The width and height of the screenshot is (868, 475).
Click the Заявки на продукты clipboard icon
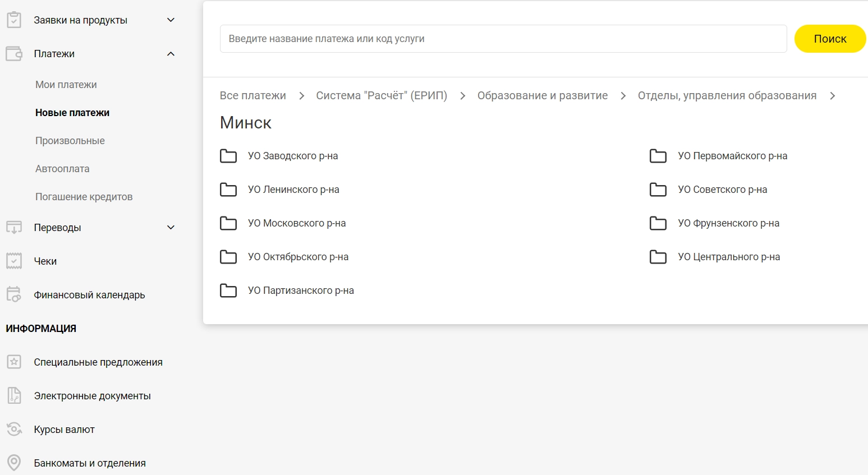(x=14, y=20)
